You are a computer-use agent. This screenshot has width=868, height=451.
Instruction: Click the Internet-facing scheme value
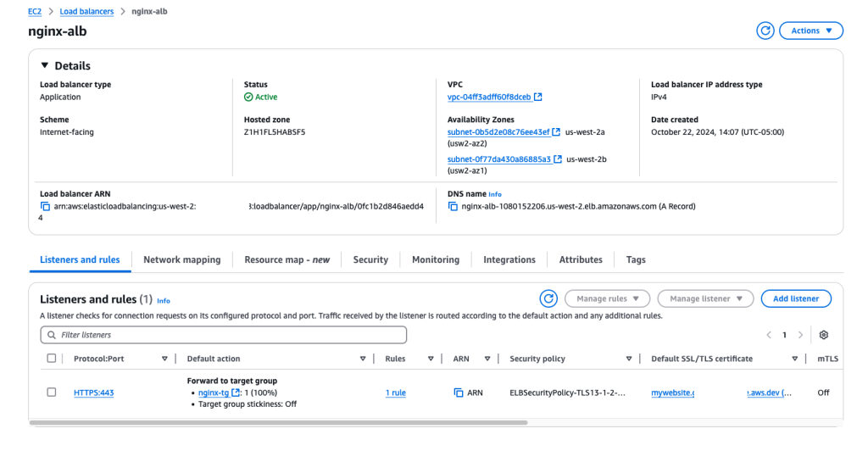point(66,131)
